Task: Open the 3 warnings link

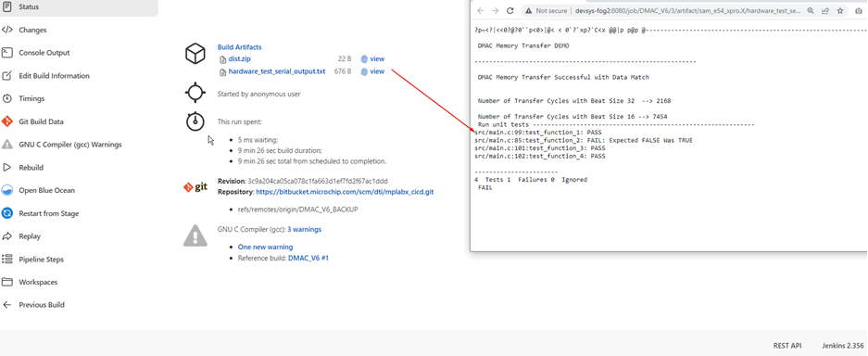Action: 304,229
